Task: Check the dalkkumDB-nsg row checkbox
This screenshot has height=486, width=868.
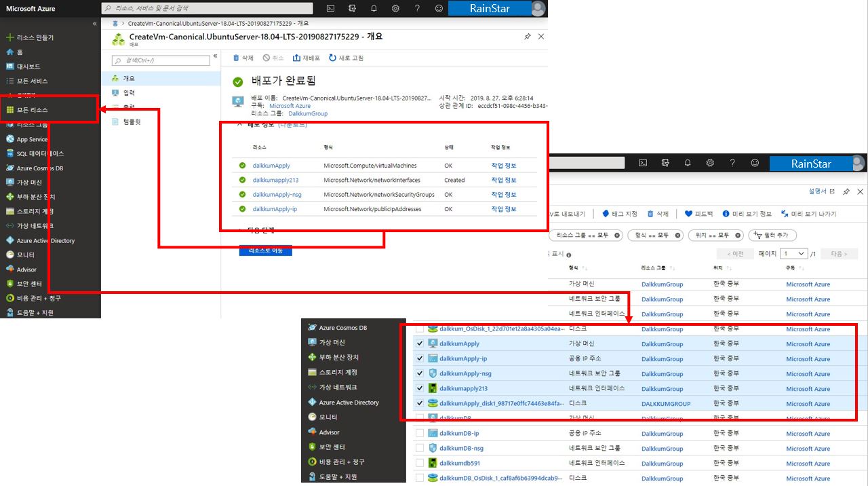Action: pos(420,448)
